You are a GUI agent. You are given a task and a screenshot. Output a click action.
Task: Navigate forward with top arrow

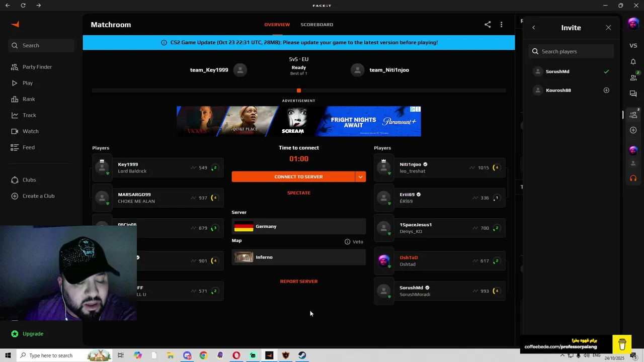[39, 6]
